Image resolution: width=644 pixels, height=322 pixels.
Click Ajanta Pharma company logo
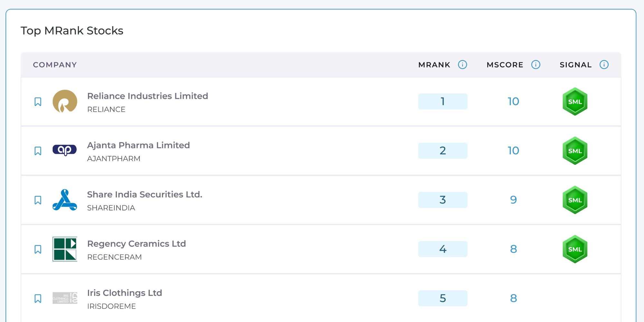pos(65,150)
